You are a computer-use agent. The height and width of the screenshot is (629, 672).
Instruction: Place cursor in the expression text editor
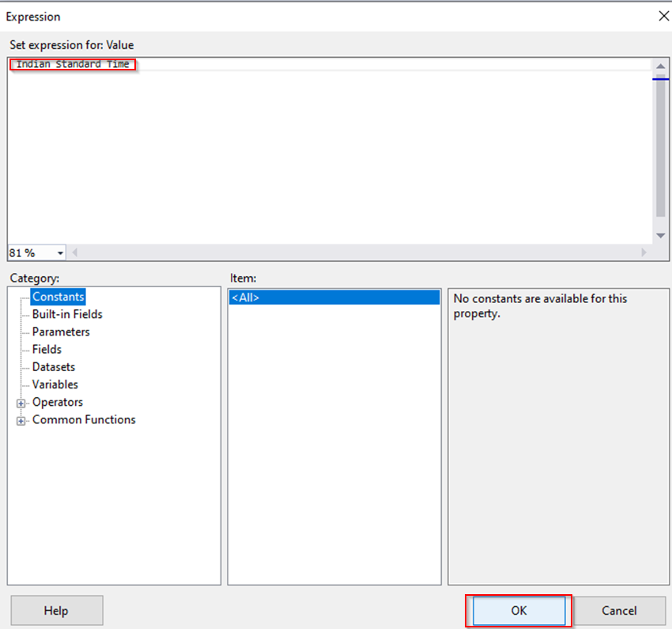pos(330,150)
